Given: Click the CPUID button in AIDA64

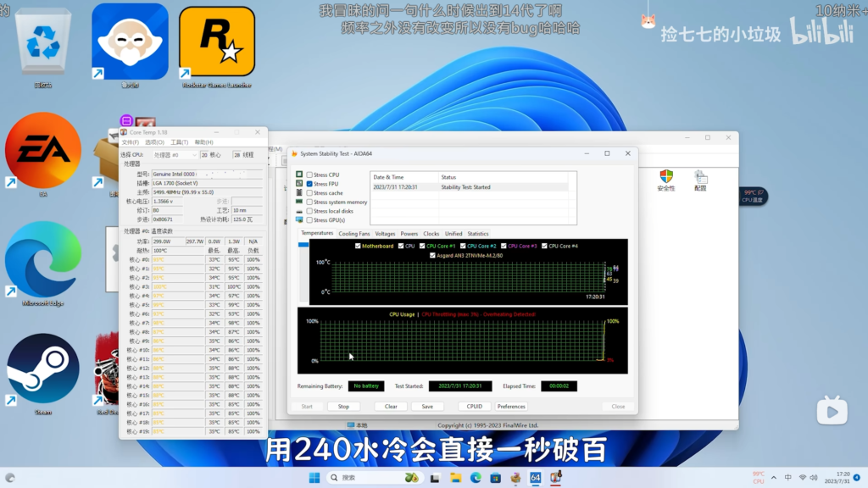Looking at the screenshot, I should click(475, 406).
